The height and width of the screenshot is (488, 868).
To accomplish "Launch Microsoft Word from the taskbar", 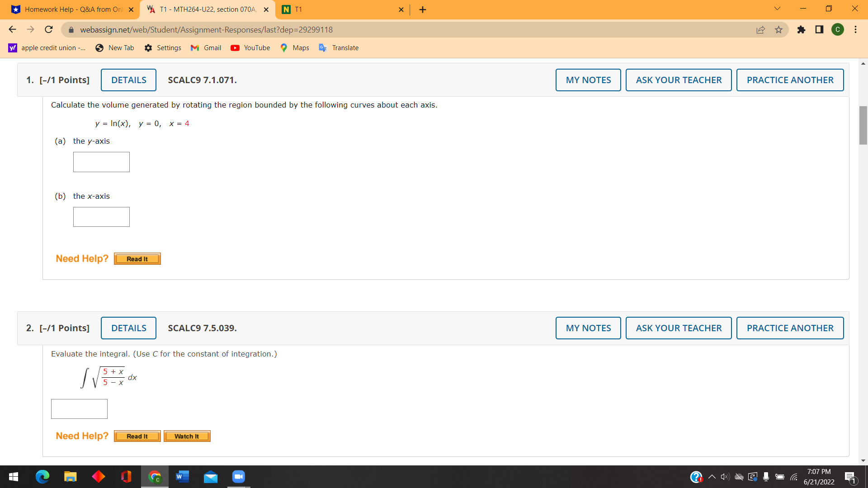I will coord(182,477).
